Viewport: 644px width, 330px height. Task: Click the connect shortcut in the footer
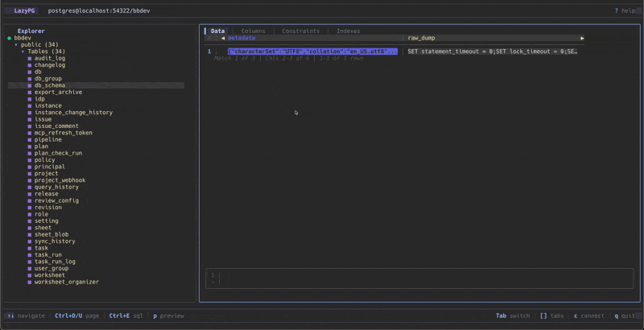[589, 316]
